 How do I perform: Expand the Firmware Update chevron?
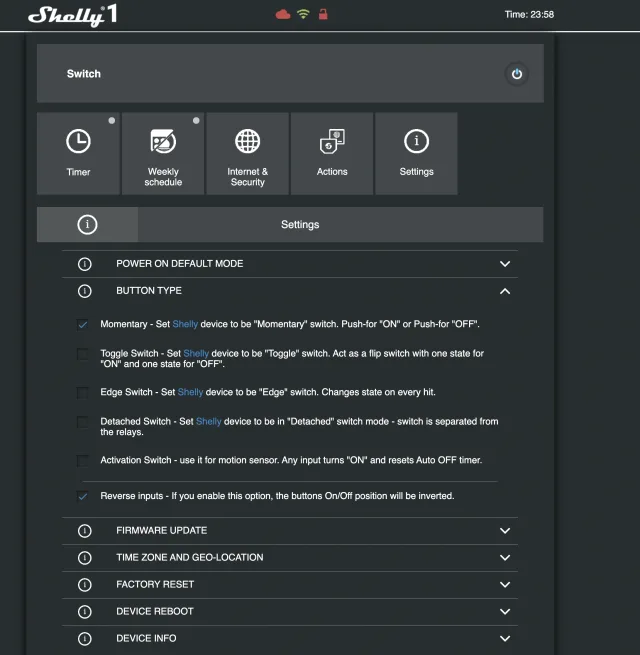point(505,531)
